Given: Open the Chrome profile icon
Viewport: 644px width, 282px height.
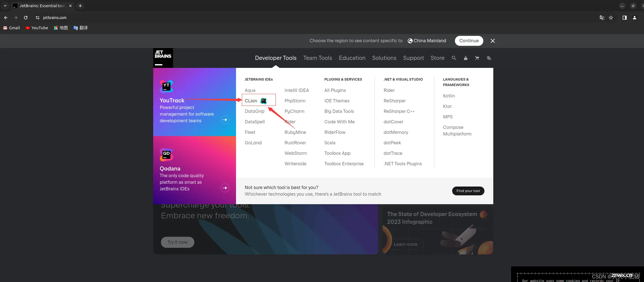Looking at the screenshot, I should point(635,18).
